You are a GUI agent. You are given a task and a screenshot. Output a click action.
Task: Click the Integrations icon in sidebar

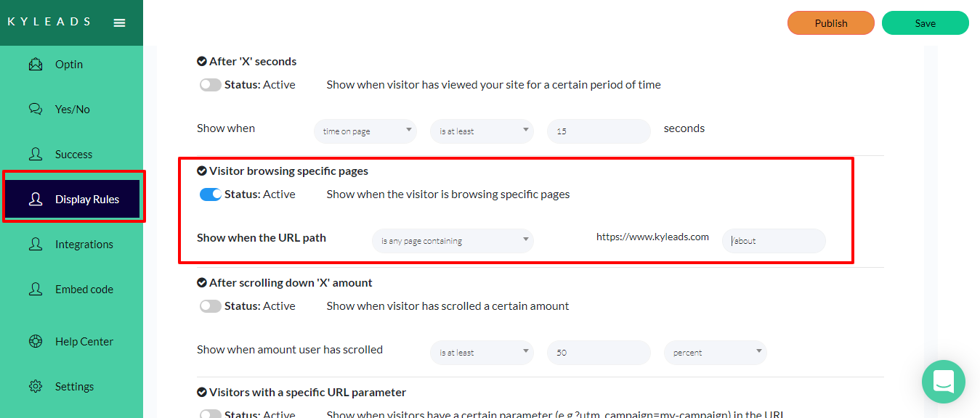point(36,245)
